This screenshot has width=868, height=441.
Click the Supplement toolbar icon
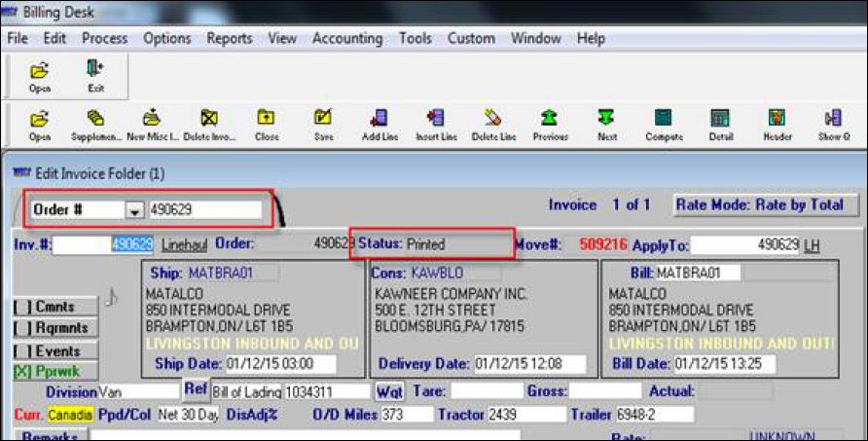click(x=96, y=124)
